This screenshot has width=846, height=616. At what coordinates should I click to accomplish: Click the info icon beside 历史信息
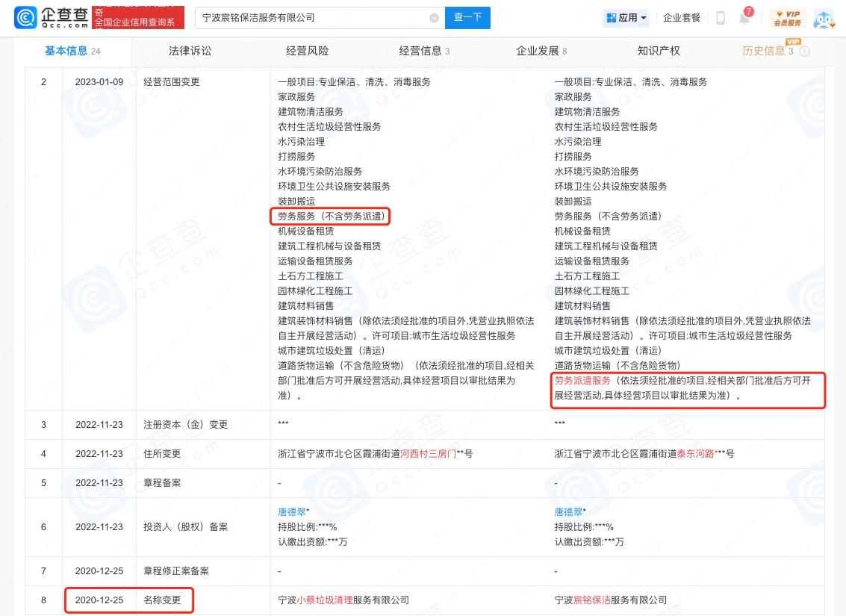[x=804, y=52]
